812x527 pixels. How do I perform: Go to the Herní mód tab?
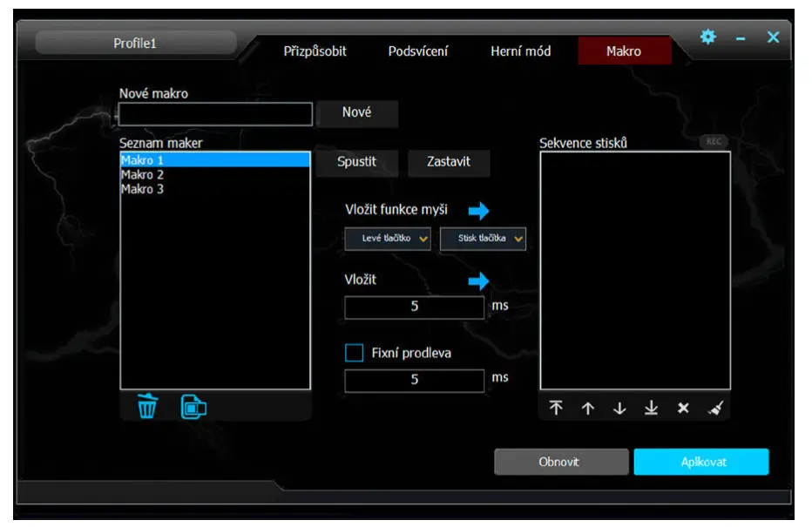[520, 51]
